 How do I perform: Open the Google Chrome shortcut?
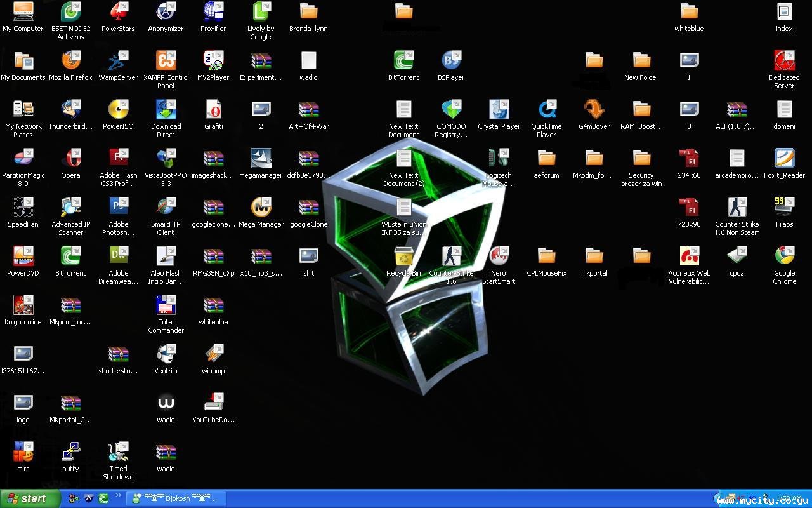pos(784,257)
